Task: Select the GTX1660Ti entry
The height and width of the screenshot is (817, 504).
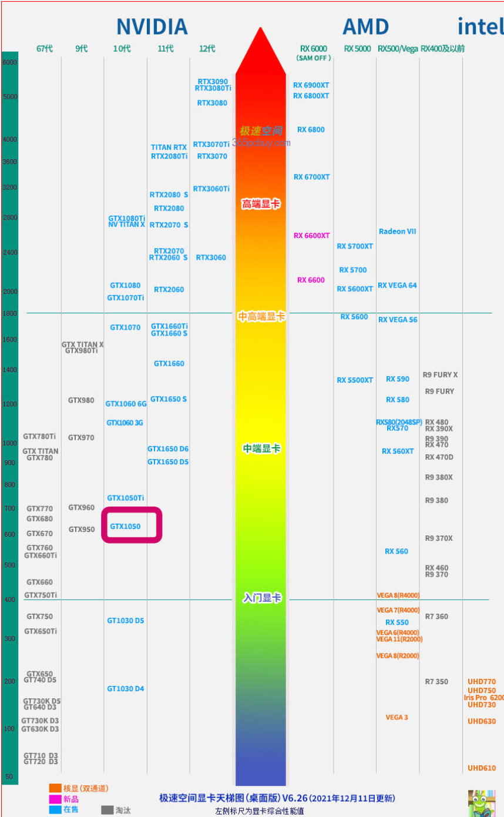Action: [169, 326]
